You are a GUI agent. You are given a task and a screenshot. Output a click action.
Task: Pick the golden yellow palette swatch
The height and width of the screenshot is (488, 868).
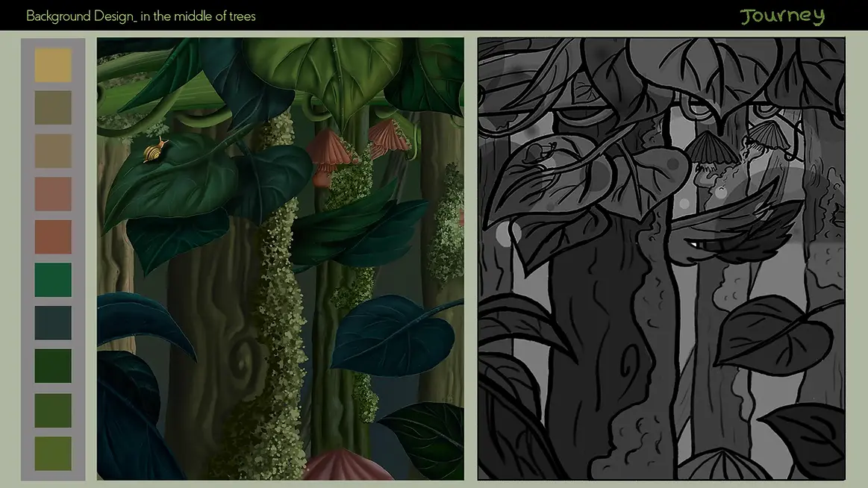click(53, 65)
